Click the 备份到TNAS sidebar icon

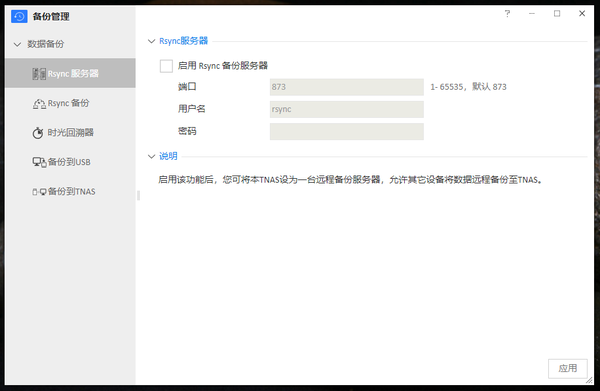point(39,192)
